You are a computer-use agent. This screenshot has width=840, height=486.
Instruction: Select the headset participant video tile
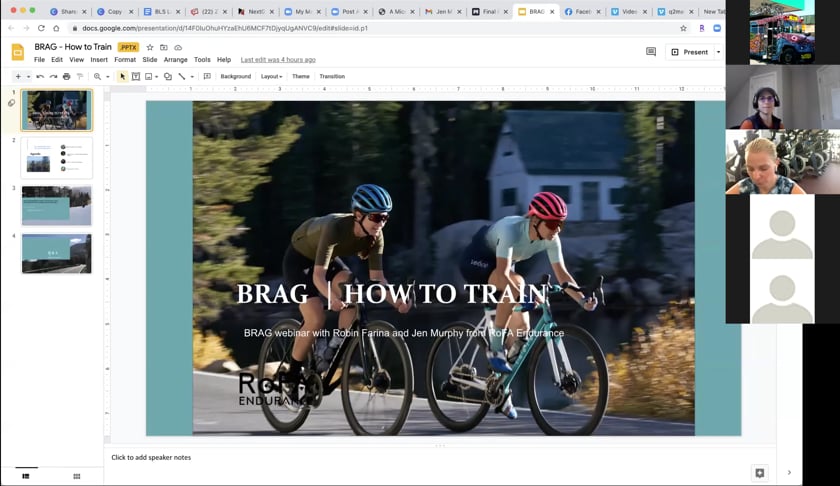point(783,98)
